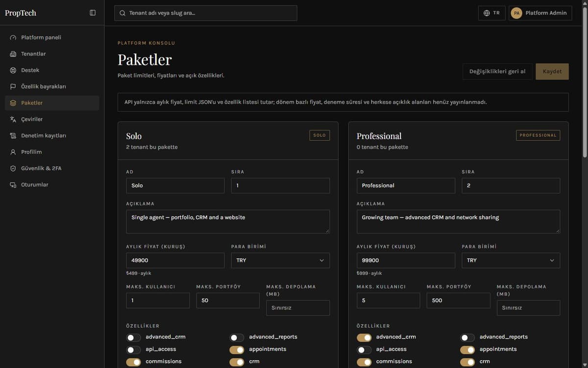Open Denetim kayıtları from sidebar
This screenshot has height=368, width=588.
(x=52, y=135)
